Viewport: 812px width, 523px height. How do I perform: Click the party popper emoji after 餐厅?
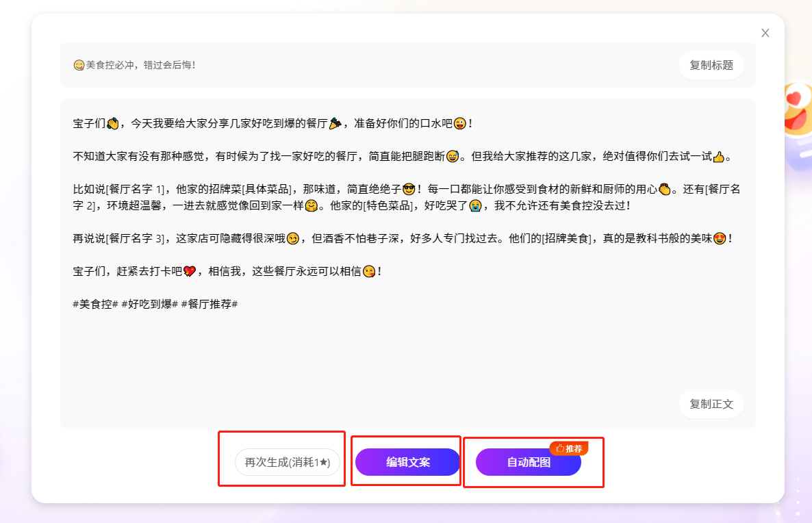coord(335,123)
